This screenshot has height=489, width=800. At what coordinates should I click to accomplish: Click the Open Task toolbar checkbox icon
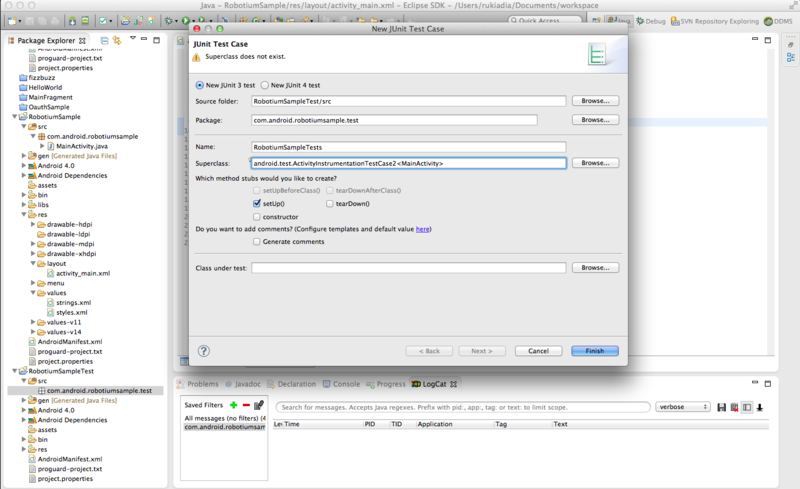pos(103,21)
